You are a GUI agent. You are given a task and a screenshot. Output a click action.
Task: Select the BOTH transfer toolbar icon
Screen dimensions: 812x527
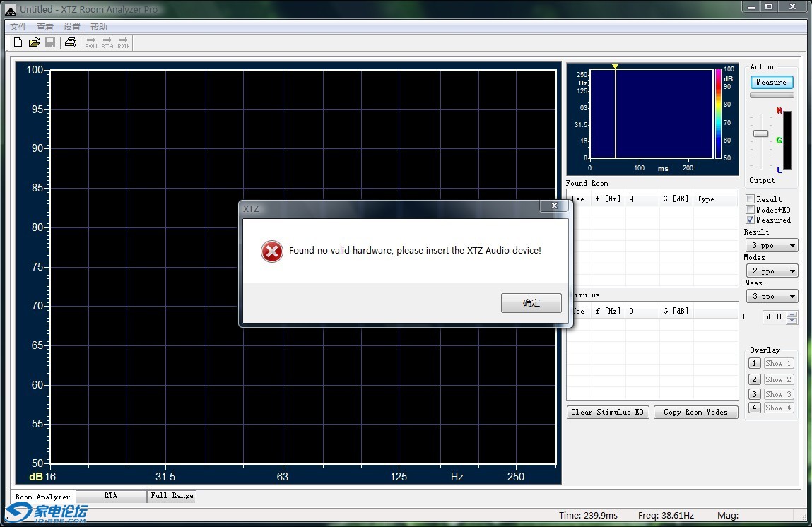click(123, 42)
